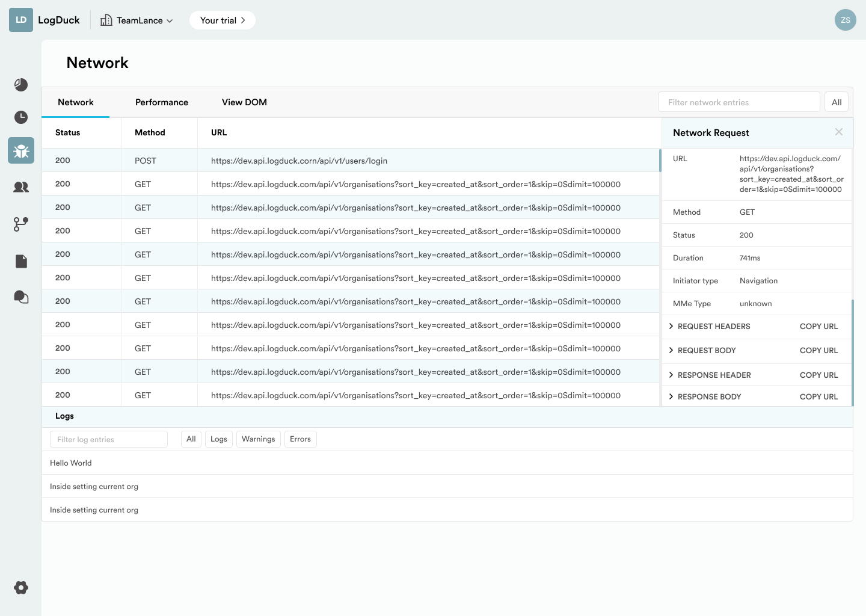Viewport: 866px width, 616px height.
Task: Switch to the Performance tab
Action: [161, 102]
